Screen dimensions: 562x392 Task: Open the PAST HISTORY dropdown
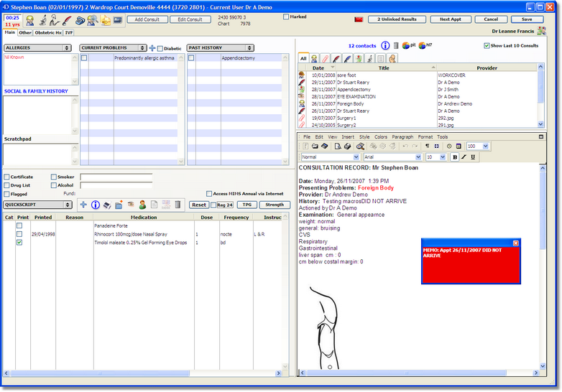[221, 47]
